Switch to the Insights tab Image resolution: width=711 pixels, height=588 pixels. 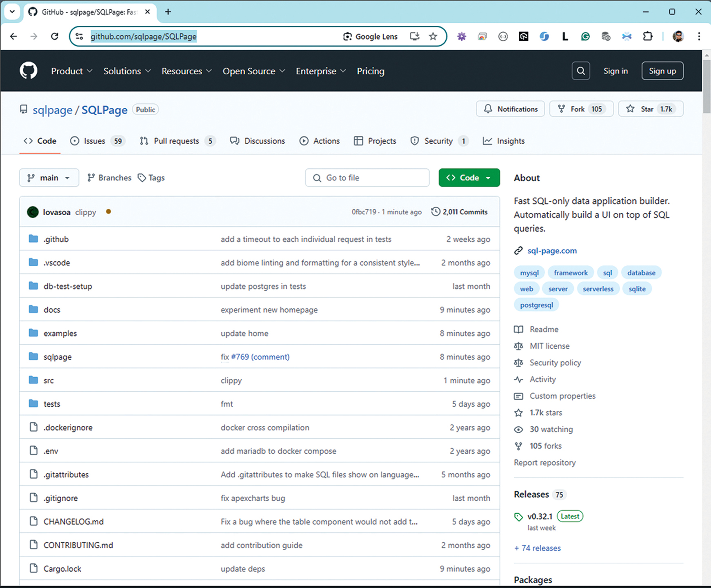click(x=504, y=141)
